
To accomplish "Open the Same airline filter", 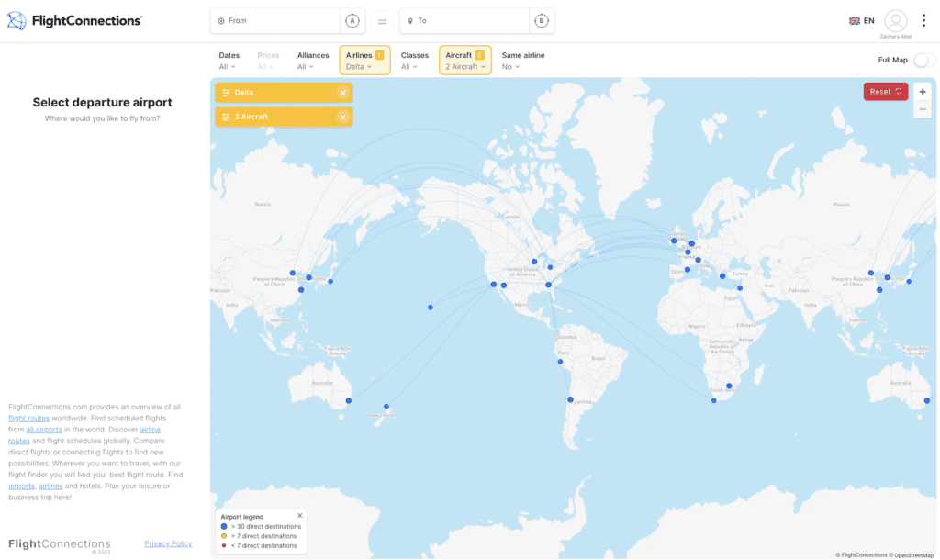I will pyautogui.click(x=522, y=61).
